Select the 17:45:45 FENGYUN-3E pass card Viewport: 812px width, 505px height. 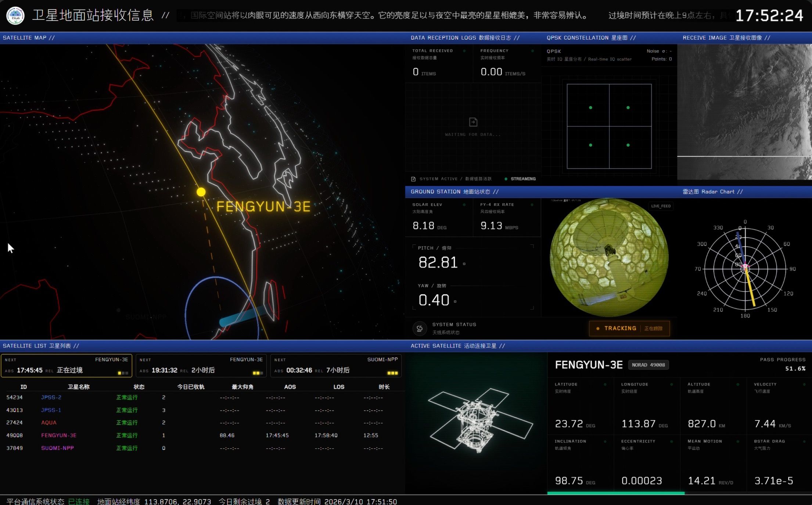pos(67,366)
